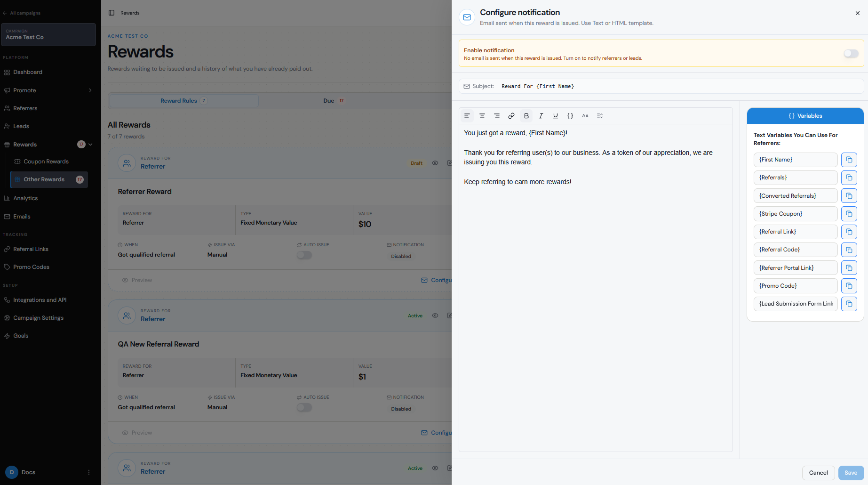Toggle the sidebar panel icon beside Rewards
This screenshot has height=485, width=868.
point(111,13)
